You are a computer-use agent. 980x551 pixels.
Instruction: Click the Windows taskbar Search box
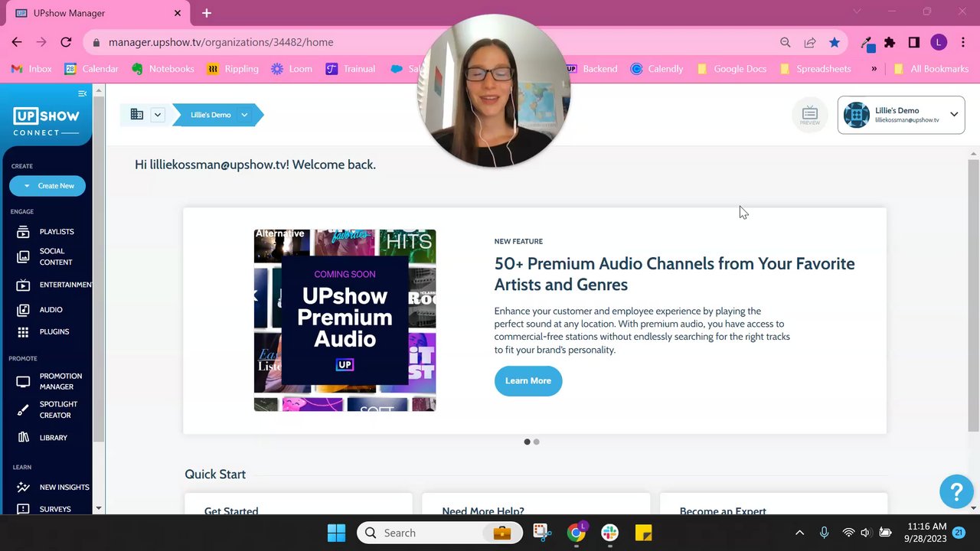tap(440, 533)
